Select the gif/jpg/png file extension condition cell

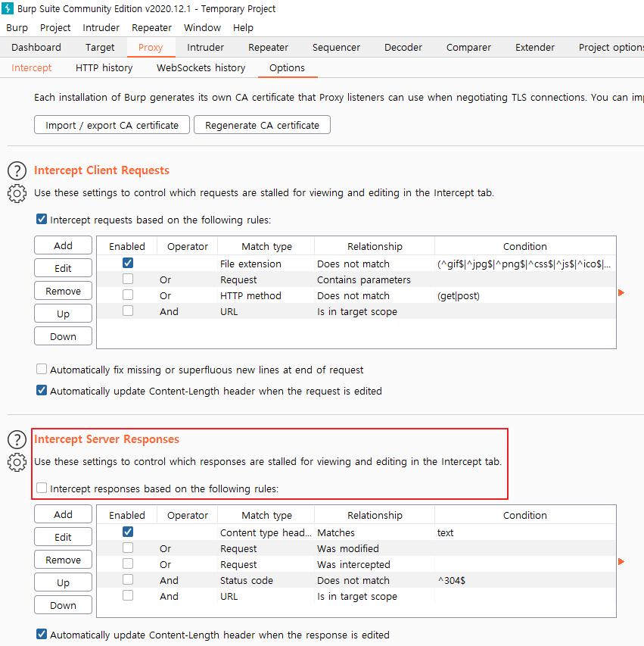[x=525, y=264]
